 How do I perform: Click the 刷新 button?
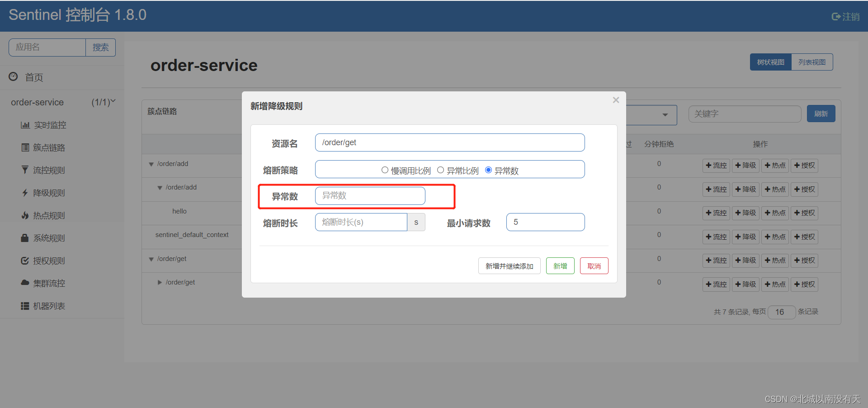[x=821, y=114]
